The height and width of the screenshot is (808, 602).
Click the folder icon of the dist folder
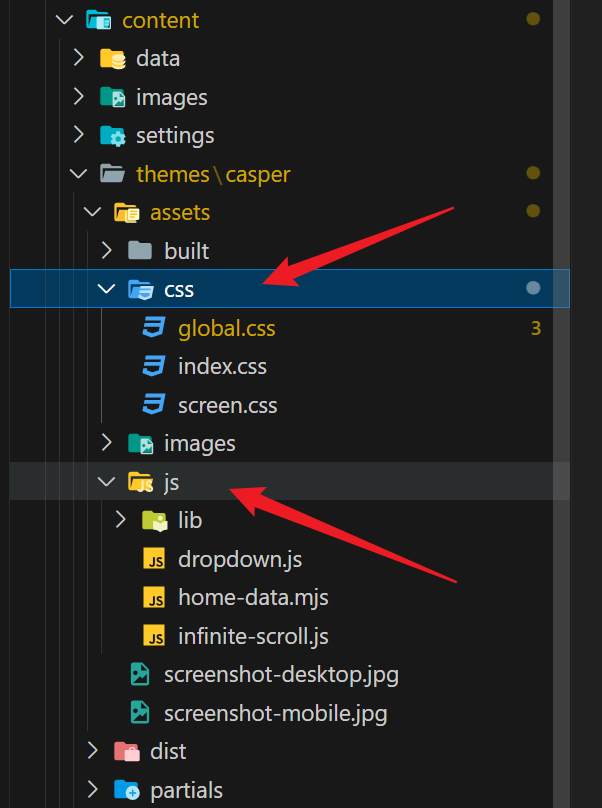point(126,751)
